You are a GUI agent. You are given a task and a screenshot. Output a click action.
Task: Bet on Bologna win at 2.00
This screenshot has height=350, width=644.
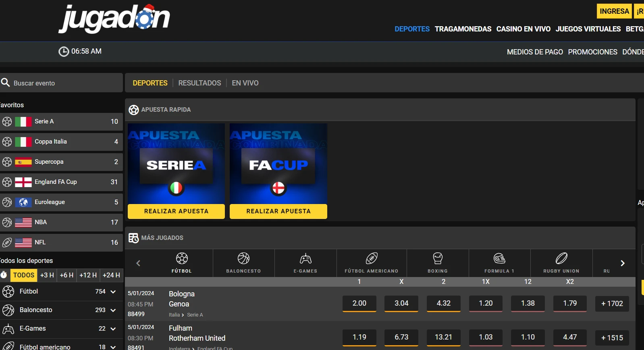coord(359,304)
